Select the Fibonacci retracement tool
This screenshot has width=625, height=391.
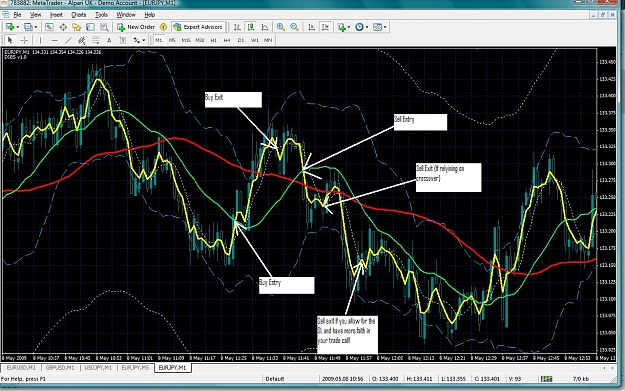(95, 40)
